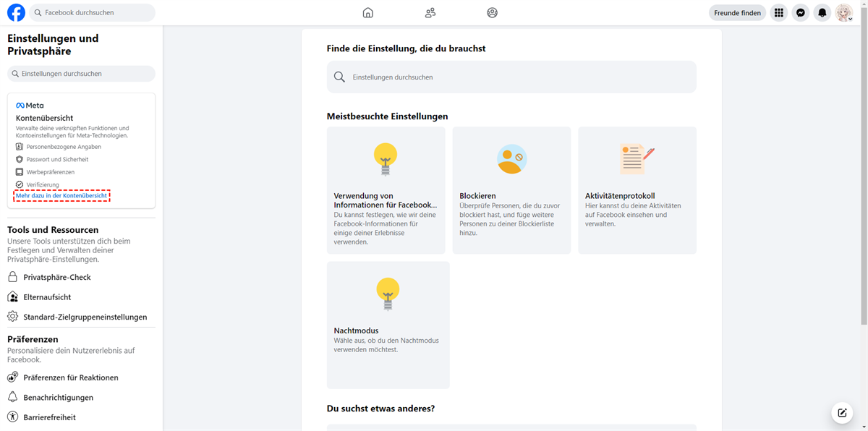Image resolution: width=868 pixels, height=431 pixels.
Task: Click the gear icon beside Standard-Zielgruppeneinstellungen
Action: [12, 317]
